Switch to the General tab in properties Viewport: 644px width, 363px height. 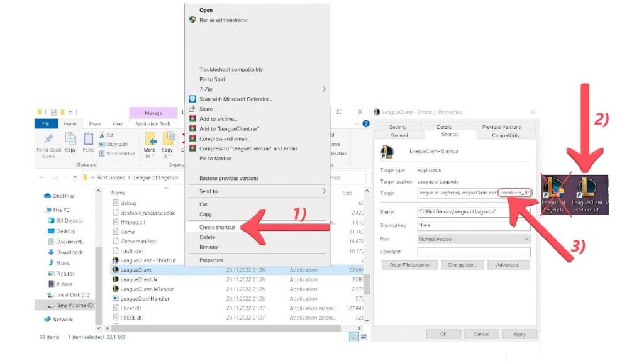[399, 135]
